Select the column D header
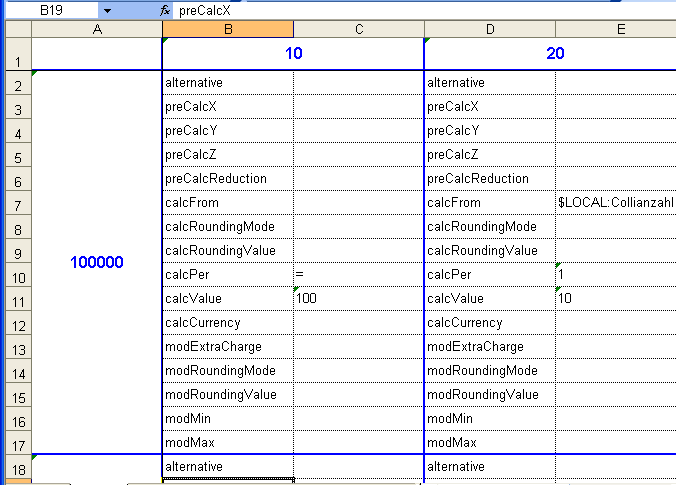 (x=490, y=29)
